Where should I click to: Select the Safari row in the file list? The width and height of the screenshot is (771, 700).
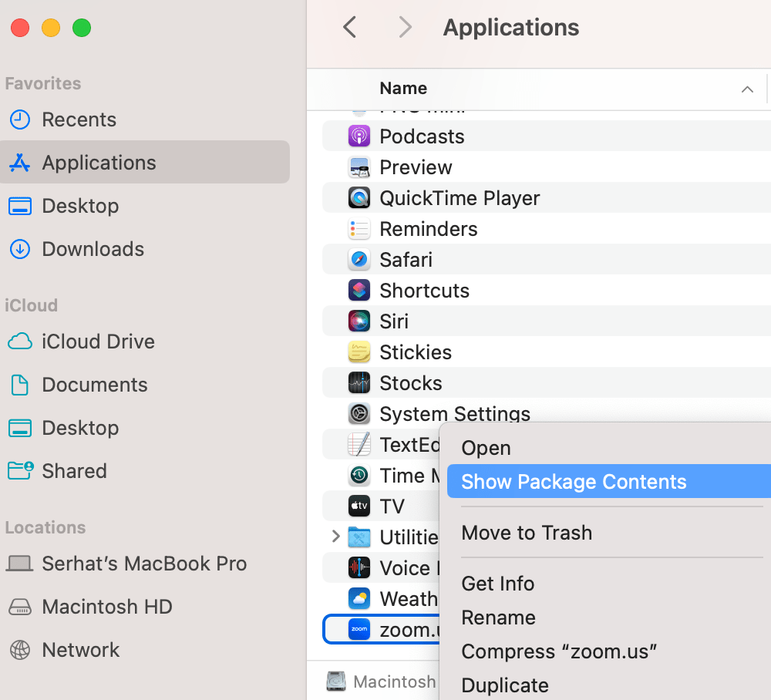(x=547, y=260)
